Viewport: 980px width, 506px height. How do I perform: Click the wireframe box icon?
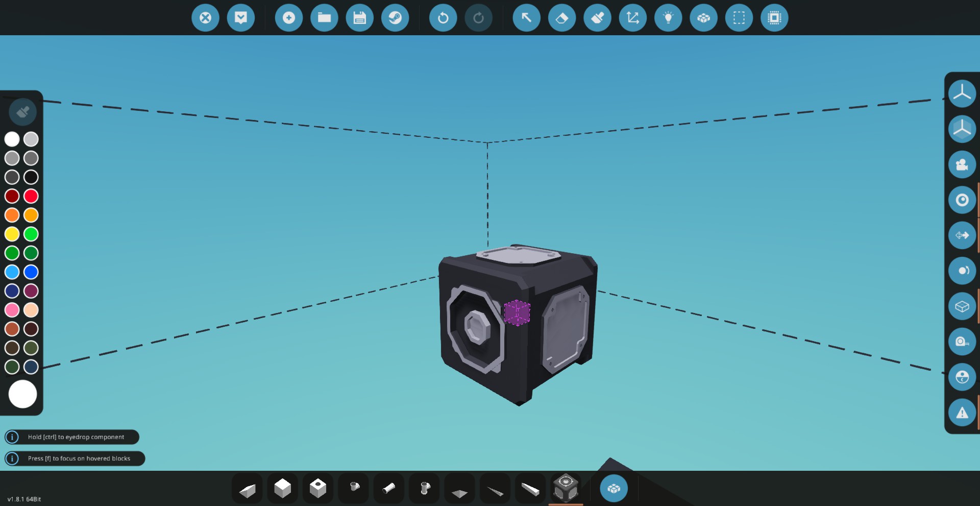[962, 306]
